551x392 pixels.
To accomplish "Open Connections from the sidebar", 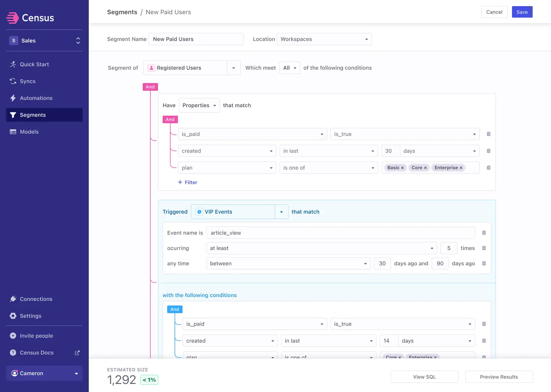I will coord(36,299).
